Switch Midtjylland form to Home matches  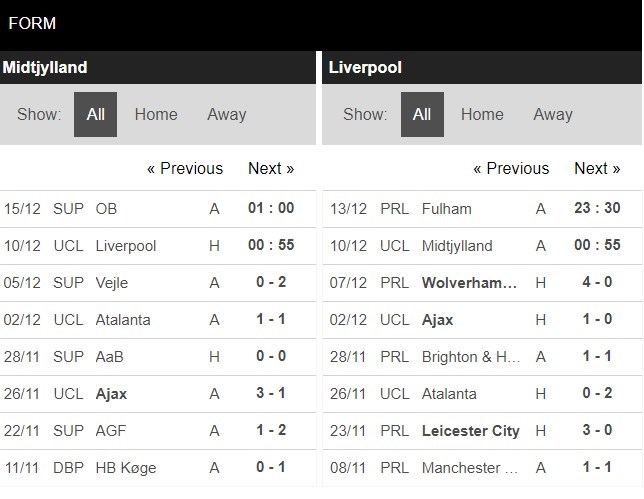click(x=156, y=114)
